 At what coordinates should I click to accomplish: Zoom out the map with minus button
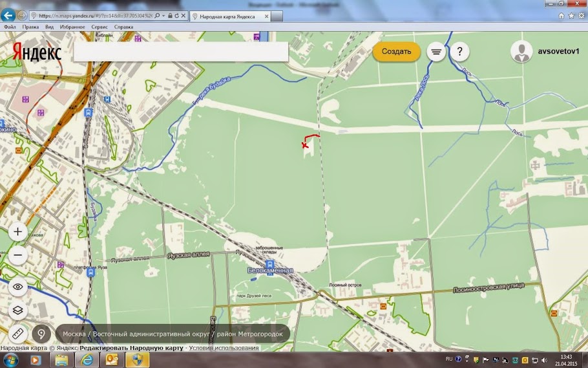point(17,255)
